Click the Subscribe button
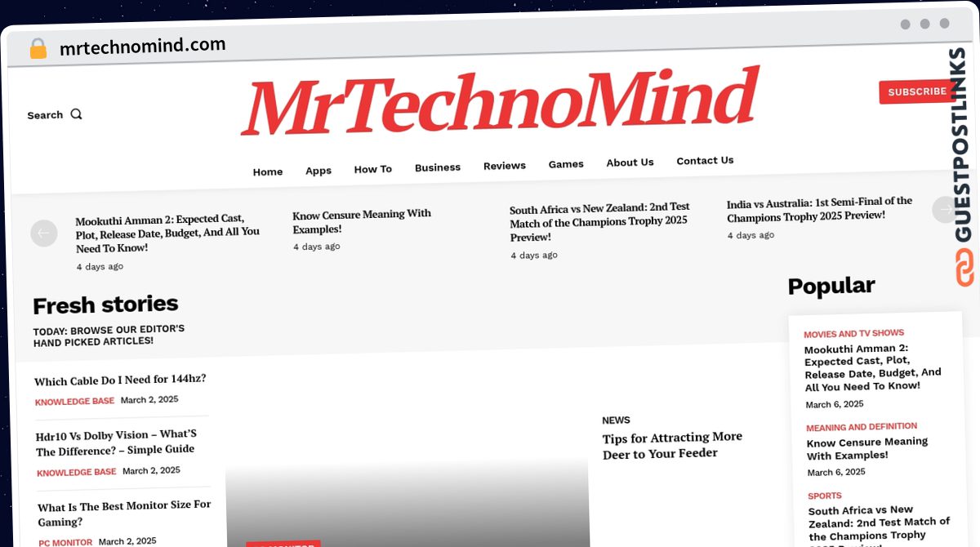Viewport: 980px width, 547px height. click(x=916, y=91)
